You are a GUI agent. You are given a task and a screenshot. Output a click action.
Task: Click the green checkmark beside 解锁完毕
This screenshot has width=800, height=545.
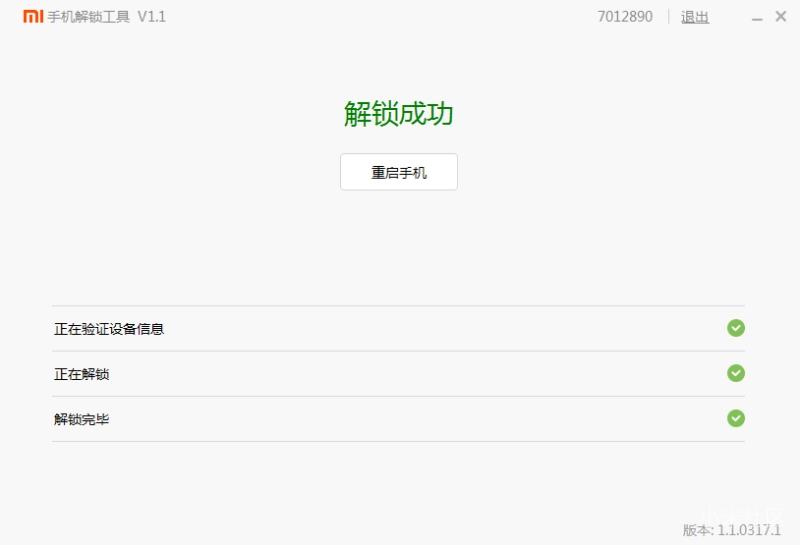[736, 418]
